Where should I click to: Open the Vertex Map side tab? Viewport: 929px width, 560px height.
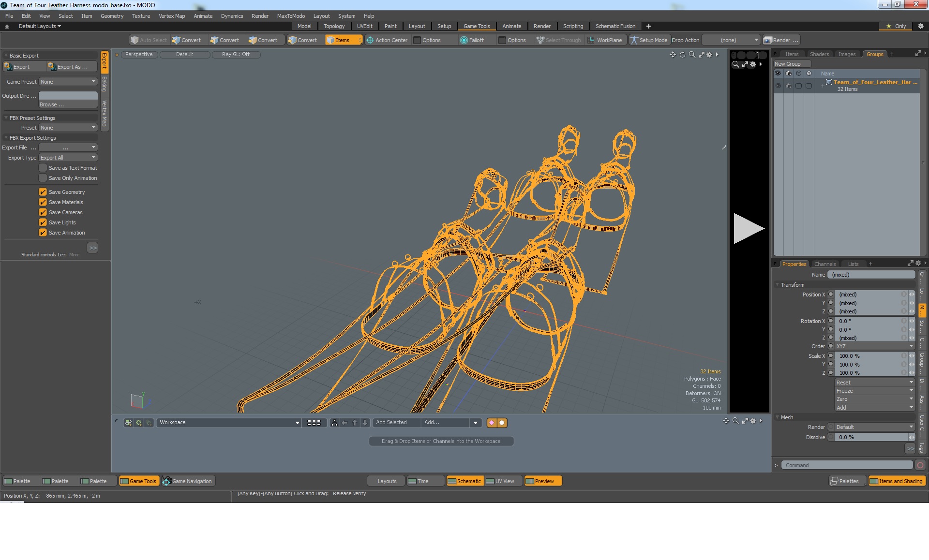[x=104, y=114]
